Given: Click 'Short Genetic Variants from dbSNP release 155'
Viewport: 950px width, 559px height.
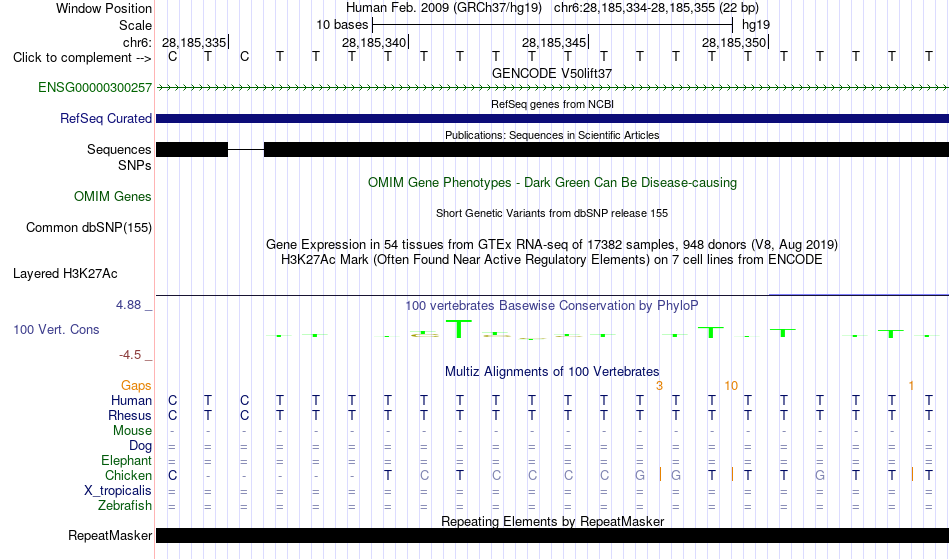Looking at the screenshot, I should point(552,213).
